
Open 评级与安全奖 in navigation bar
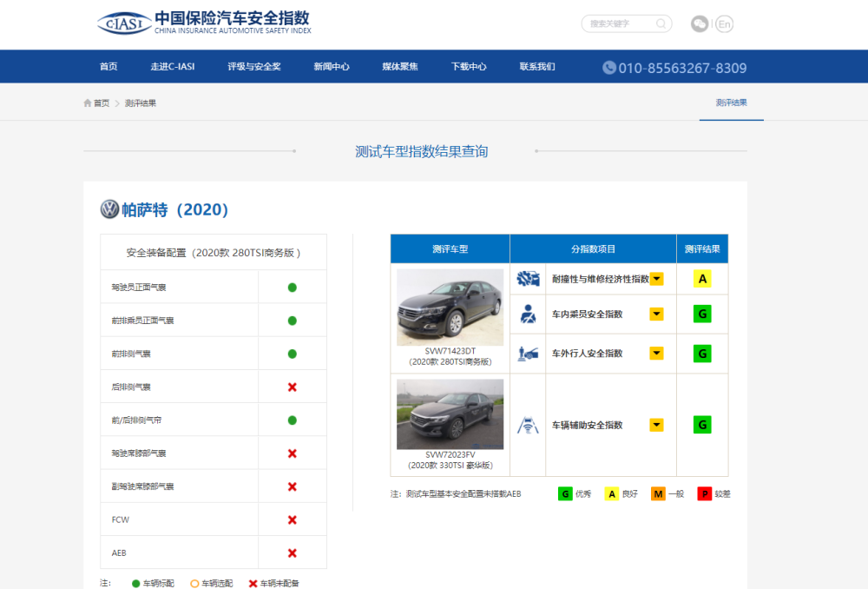click(254, 67)
